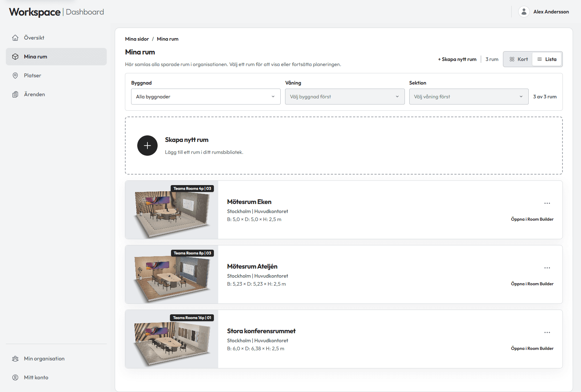The height and width of the screenshot is (392, 581).
Task: Click the Min organisation people icon
Action: click(x=15, y=359)
